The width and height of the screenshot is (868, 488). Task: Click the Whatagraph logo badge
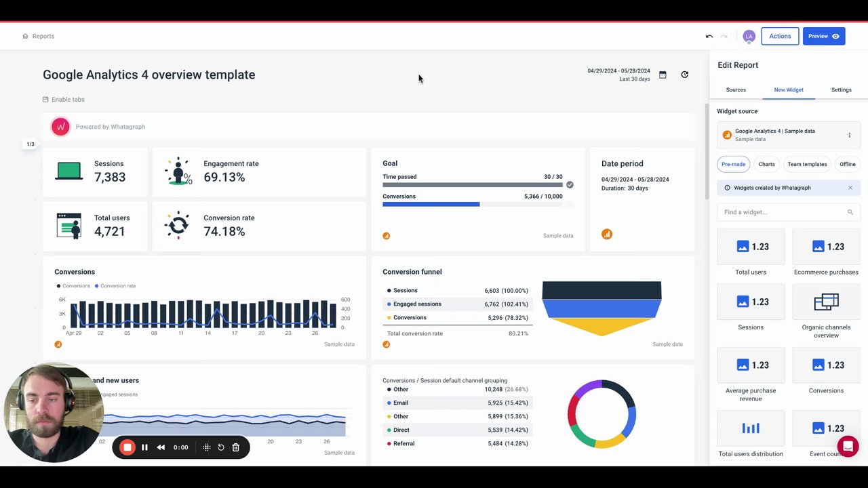tap(60, 126)
